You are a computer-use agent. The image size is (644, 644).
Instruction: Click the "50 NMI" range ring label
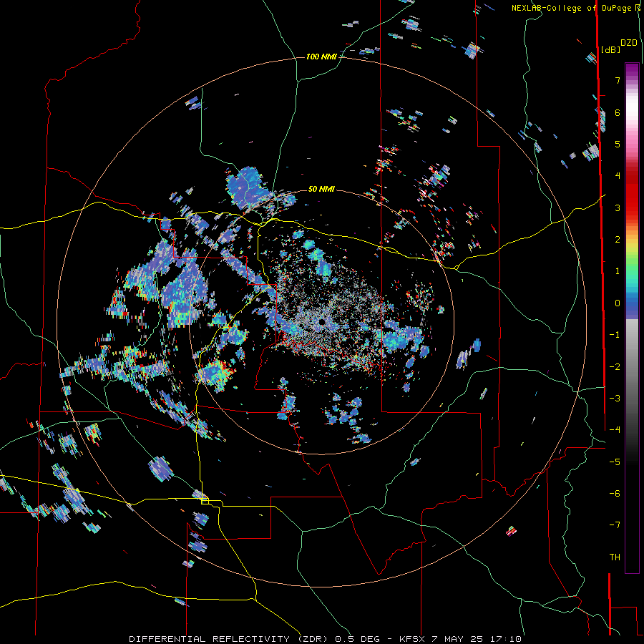coord(321,189)
